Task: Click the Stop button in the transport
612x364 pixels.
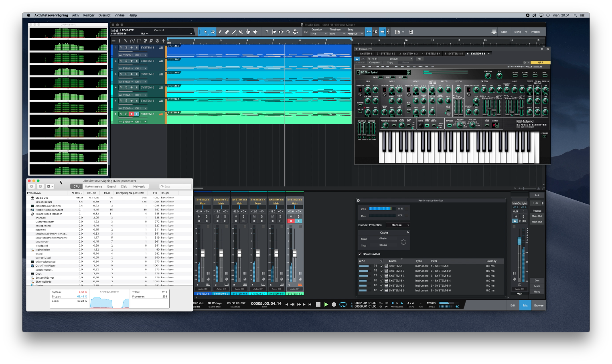Action: 318,305
